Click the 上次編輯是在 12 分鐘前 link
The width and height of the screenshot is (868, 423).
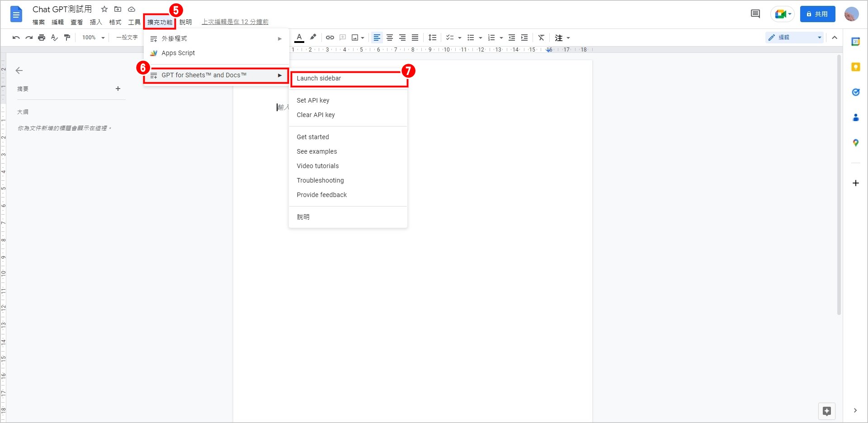tap(235, 22)
